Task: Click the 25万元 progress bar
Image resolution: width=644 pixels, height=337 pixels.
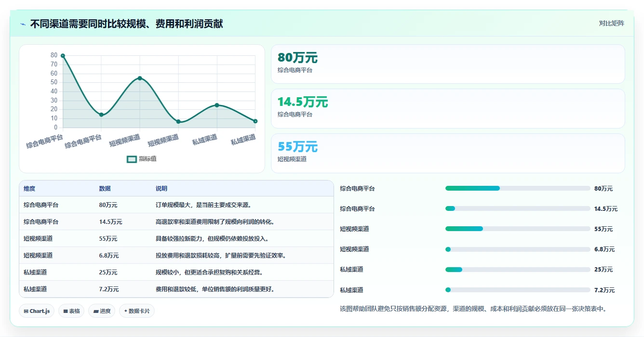Action: tap(518, 270)
